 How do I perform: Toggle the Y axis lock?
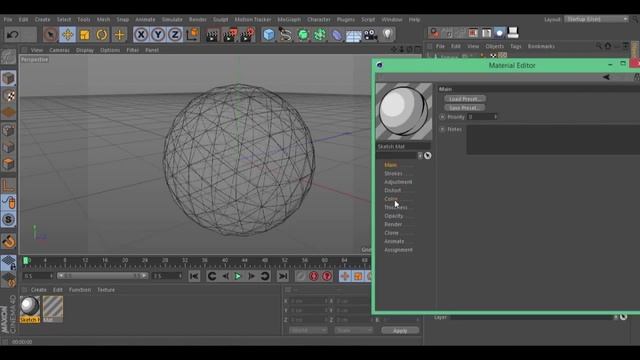coord(158,35)
